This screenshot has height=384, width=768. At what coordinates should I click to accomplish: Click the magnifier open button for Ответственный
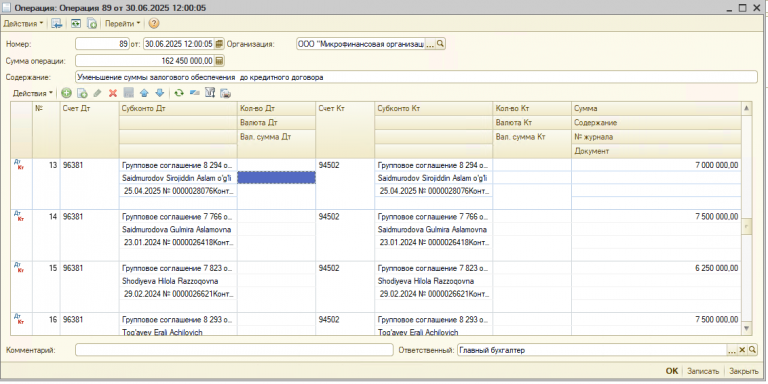752,350
